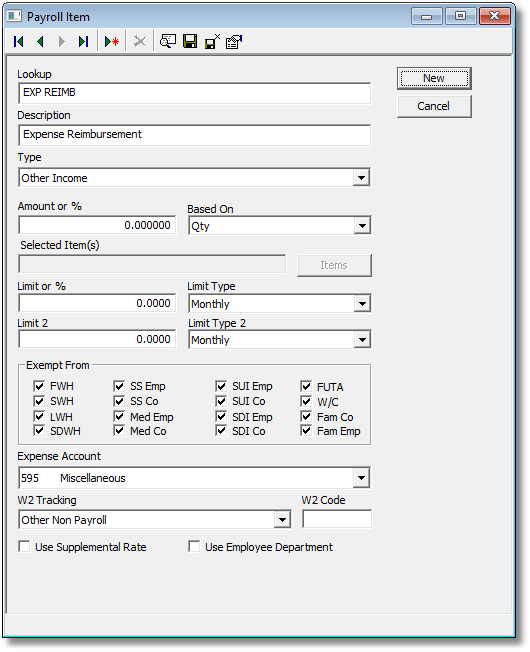Click save and close icon
Image resolution: width=530 pixels, height=652 pixels.
[212, 41]
